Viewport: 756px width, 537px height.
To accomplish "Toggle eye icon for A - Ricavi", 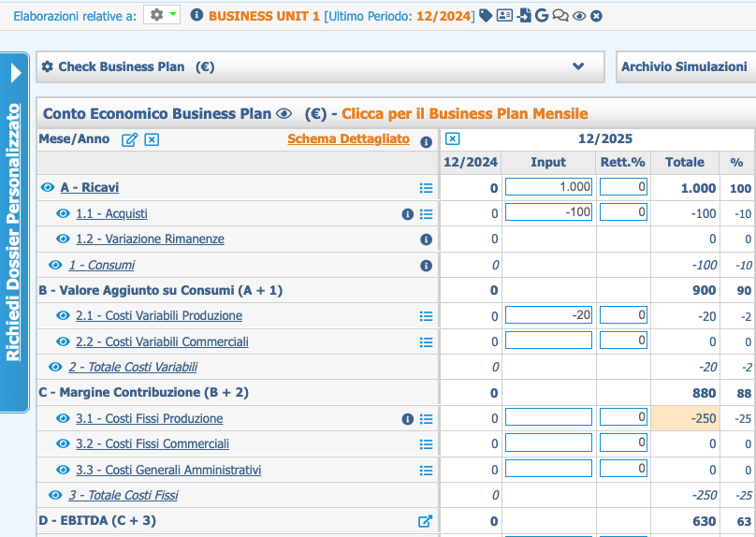I will click(47, 187).
